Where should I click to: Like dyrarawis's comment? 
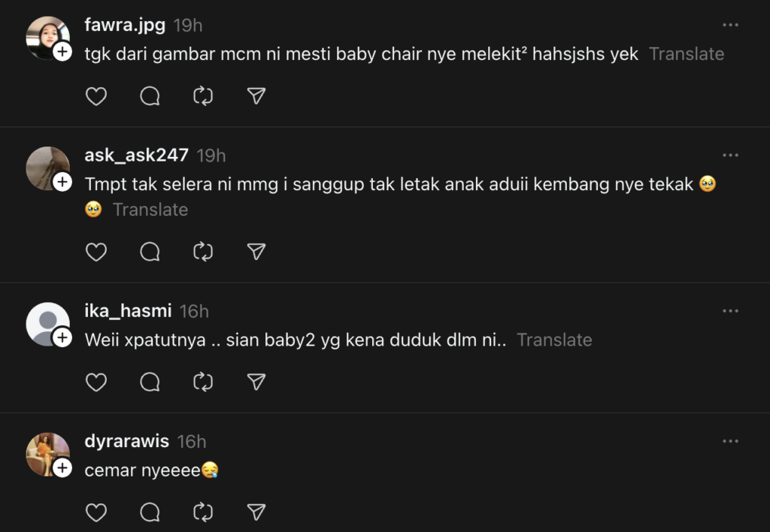pyautogui.click(x=96, y=512)
